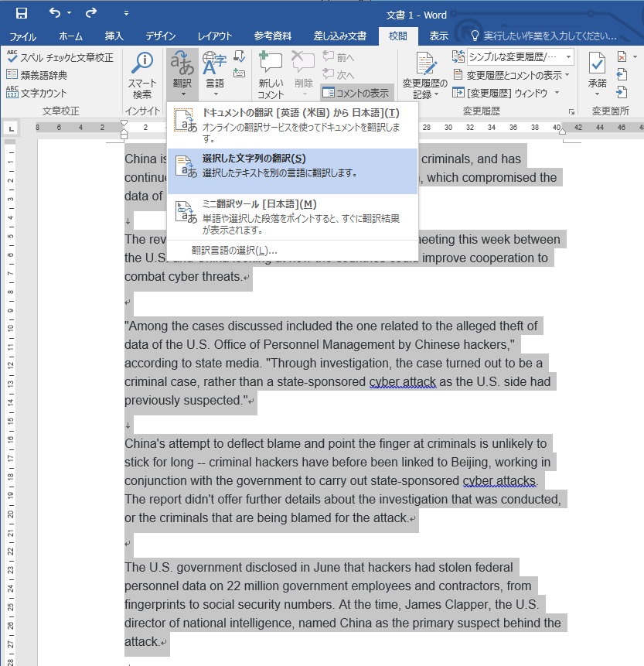Viewport: 644px width, 666px height.
Task: Click previous change icon in 変更箇所
Action: (622, 75)
